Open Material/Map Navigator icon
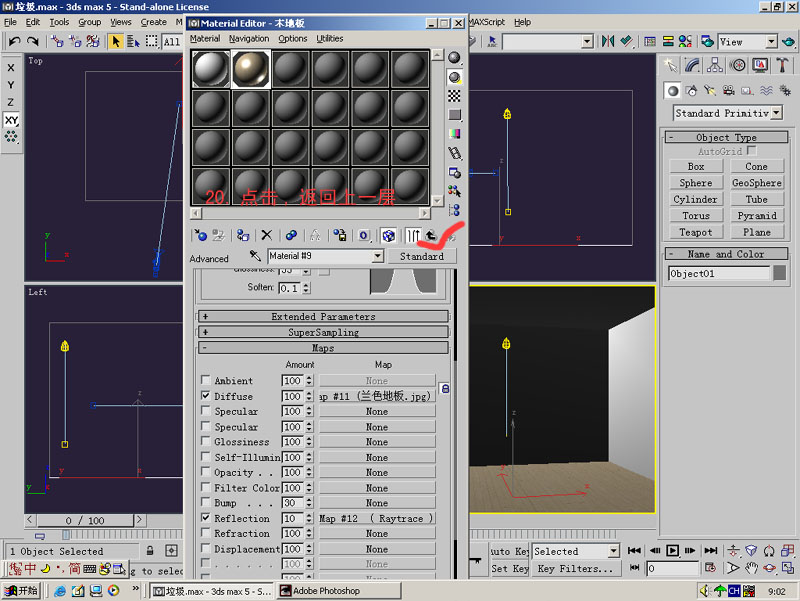Screen dimensions: 800x601 [454, 210]
